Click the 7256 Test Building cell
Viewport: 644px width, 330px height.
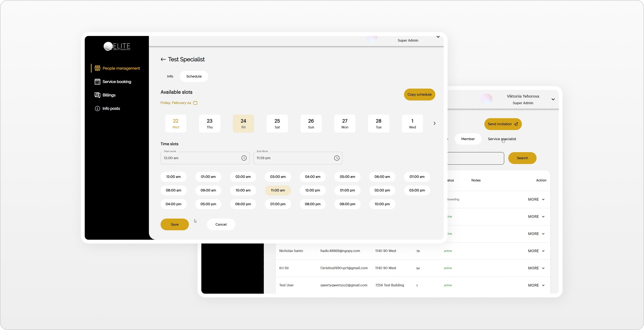(x=390, y=285)
